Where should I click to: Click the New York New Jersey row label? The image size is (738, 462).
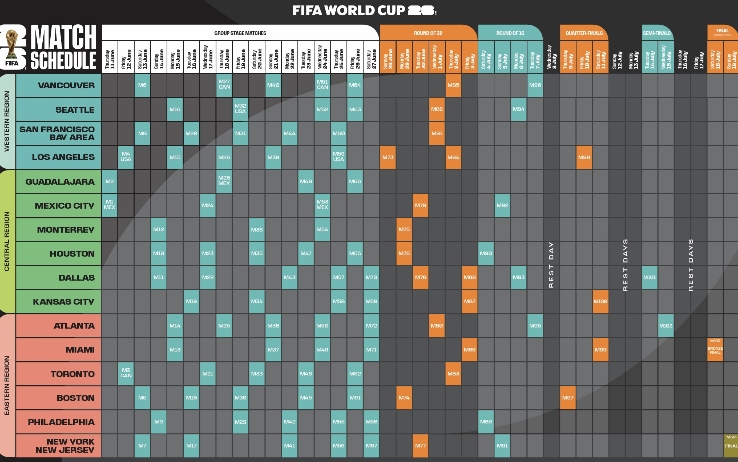(x=58, y=445)
